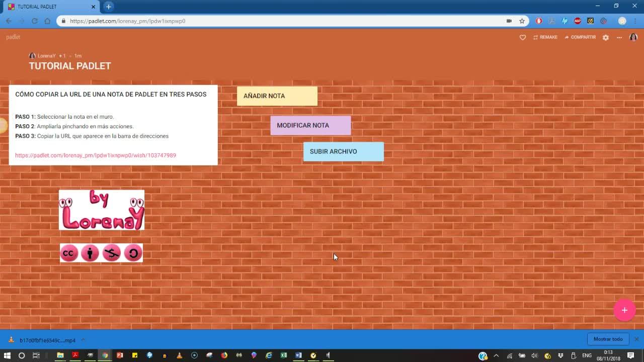The image size is (644, 362).
Task: Show hidden system tray icons
Action: click(x=496, y=355)
